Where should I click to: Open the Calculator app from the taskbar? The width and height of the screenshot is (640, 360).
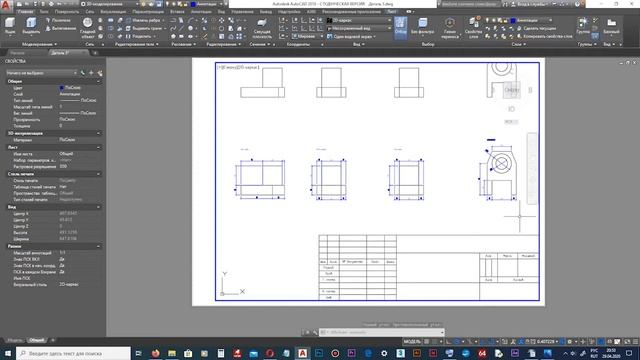[221, 353]
